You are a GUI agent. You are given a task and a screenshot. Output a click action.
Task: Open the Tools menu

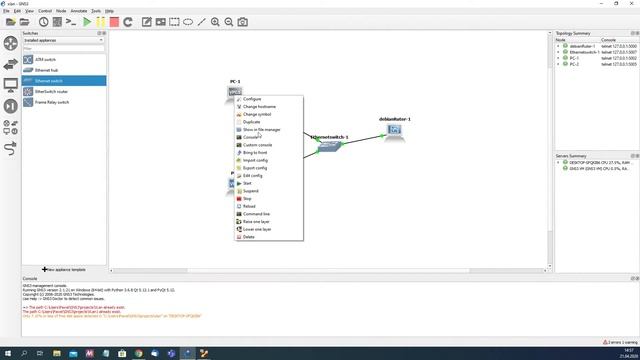pos(96,11)
